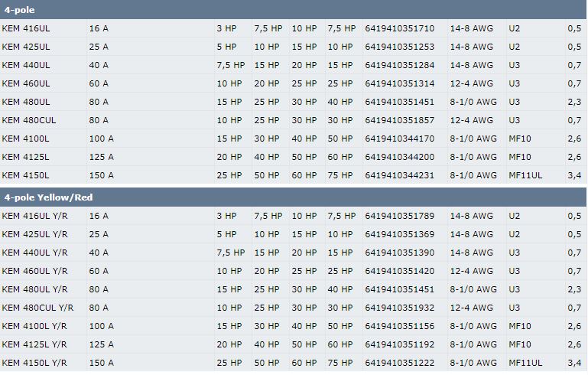Click 'MF11UL' in the KEM 4150L Y/R row
This screenshot has width=588, height=375.
(525, 364)
